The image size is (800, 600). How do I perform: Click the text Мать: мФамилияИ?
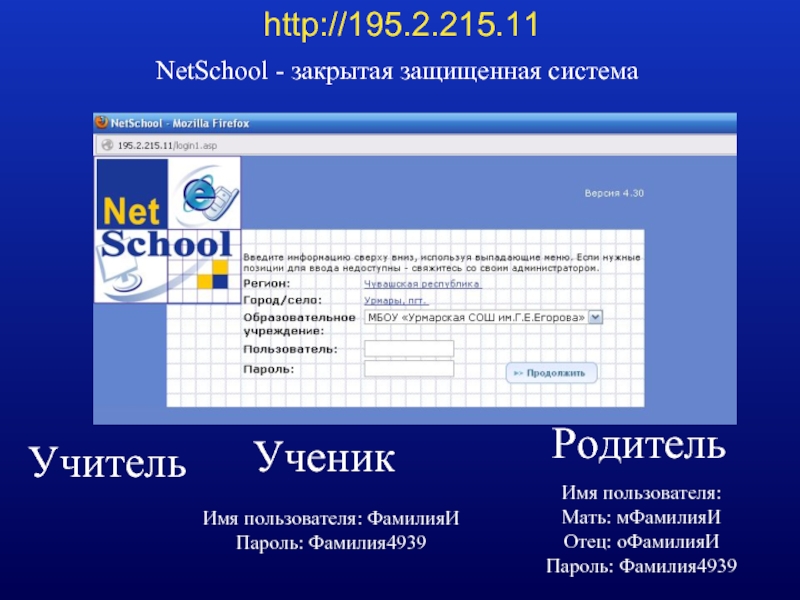pyautogui.click(x=641, y=517)
